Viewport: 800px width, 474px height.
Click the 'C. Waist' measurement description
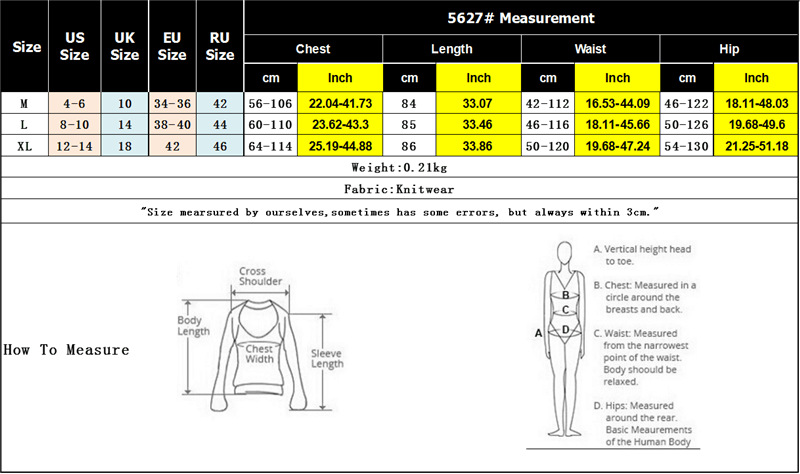tap(641, 357)
